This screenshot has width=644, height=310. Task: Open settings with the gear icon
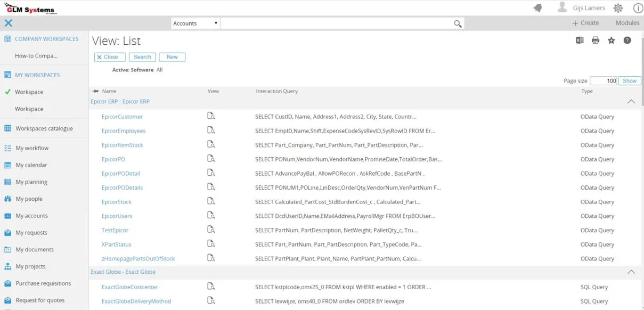[617, 7]
